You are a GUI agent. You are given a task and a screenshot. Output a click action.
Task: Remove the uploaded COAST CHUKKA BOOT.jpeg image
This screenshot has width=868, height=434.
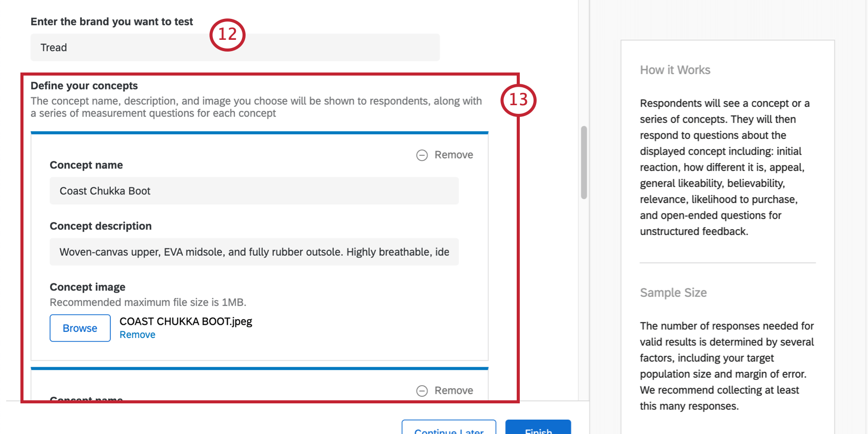137,335
